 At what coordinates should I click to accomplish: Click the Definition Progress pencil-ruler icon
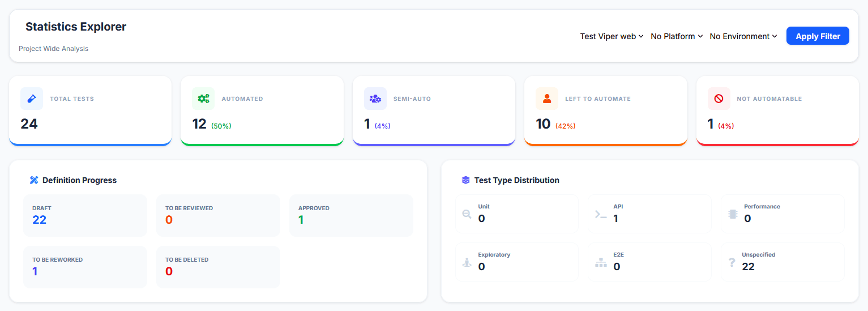(x=34, y=180)
